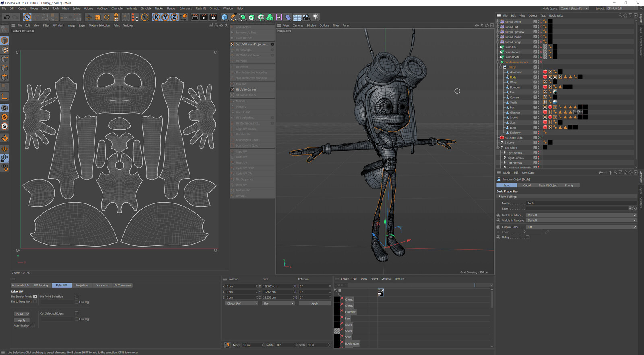
Task: Toggle X axis lock
Action: (156, 17)
